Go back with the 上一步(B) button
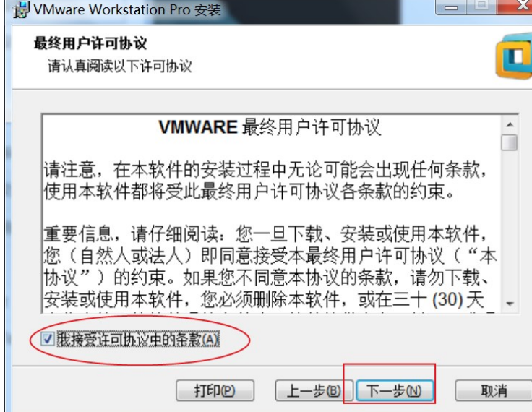The image size is (532, 412). click(314, 390)
